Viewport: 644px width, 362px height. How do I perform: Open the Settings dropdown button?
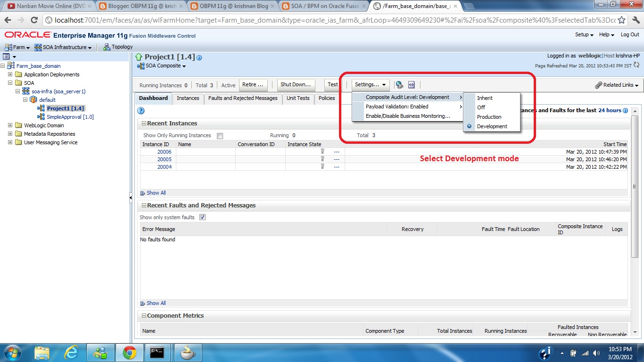click(371, 85)
